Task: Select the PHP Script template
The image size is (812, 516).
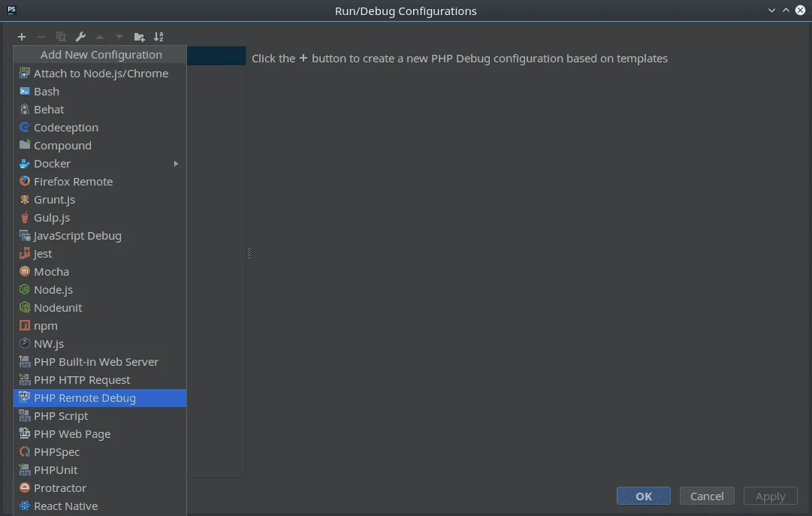Action: tap(62, 415)
